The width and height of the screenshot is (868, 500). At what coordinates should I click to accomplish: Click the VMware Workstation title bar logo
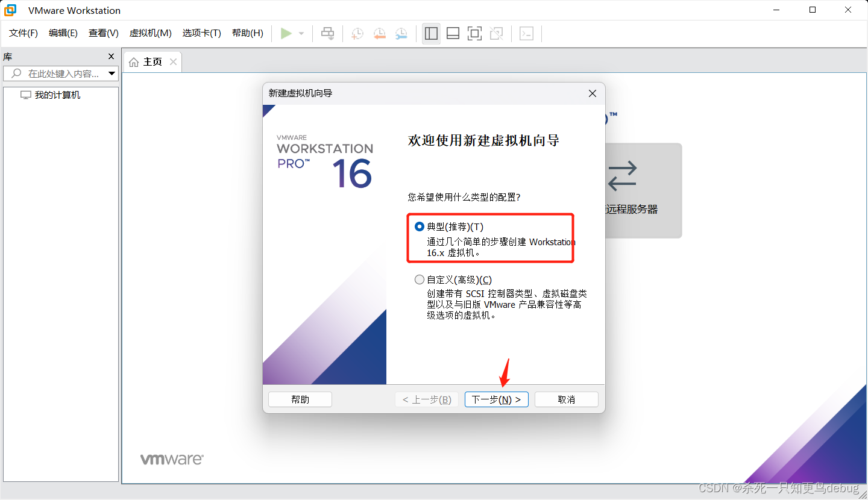click(x=10, y=10)
